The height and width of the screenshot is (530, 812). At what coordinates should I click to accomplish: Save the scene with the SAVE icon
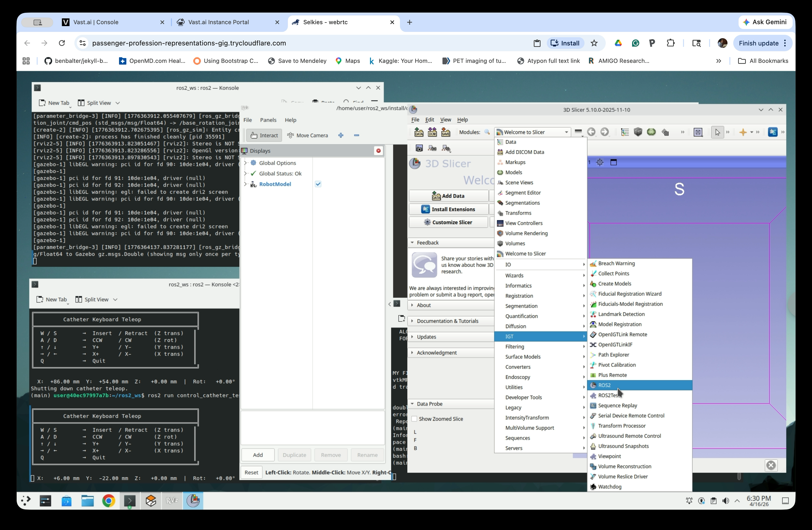tap(446, 132)
